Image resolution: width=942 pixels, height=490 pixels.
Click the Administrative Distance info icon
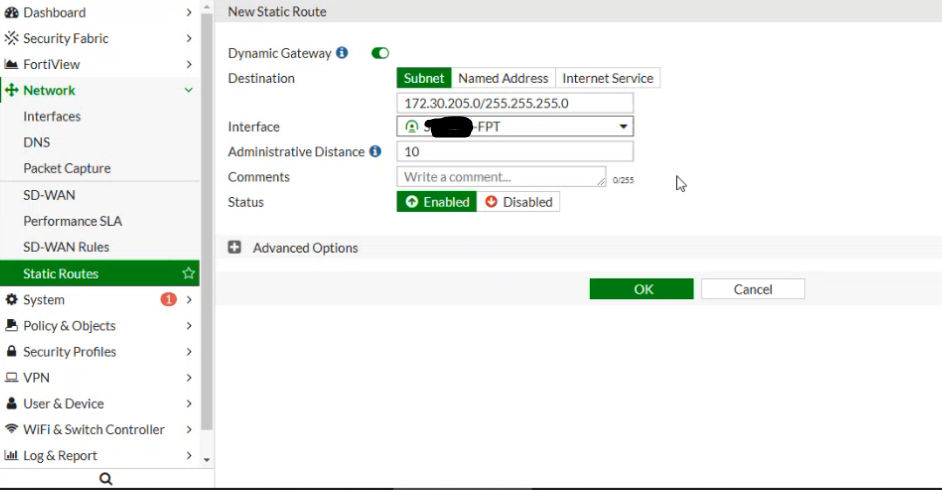[x=375, y=152]
